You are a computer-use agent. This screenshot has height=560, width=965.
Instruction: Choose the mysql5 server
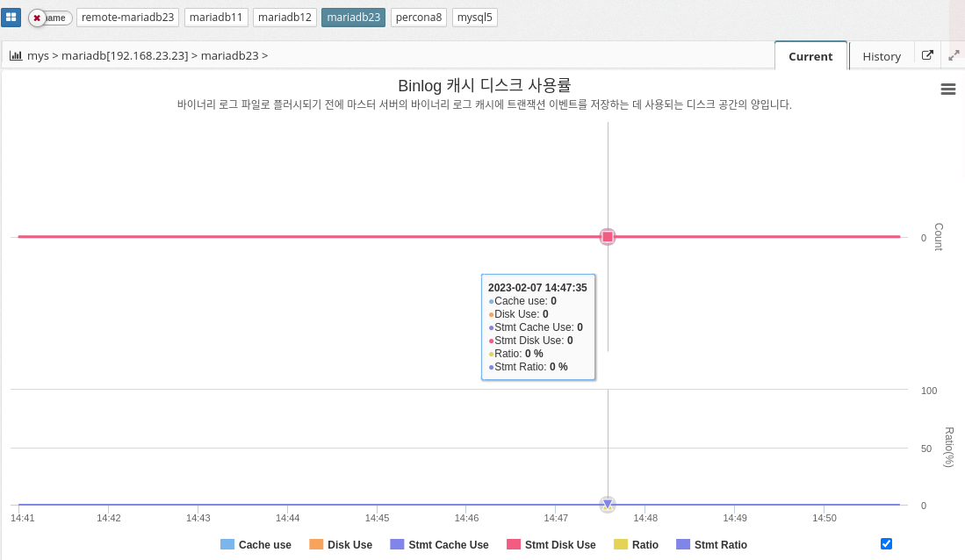click(x=475, y=18)
